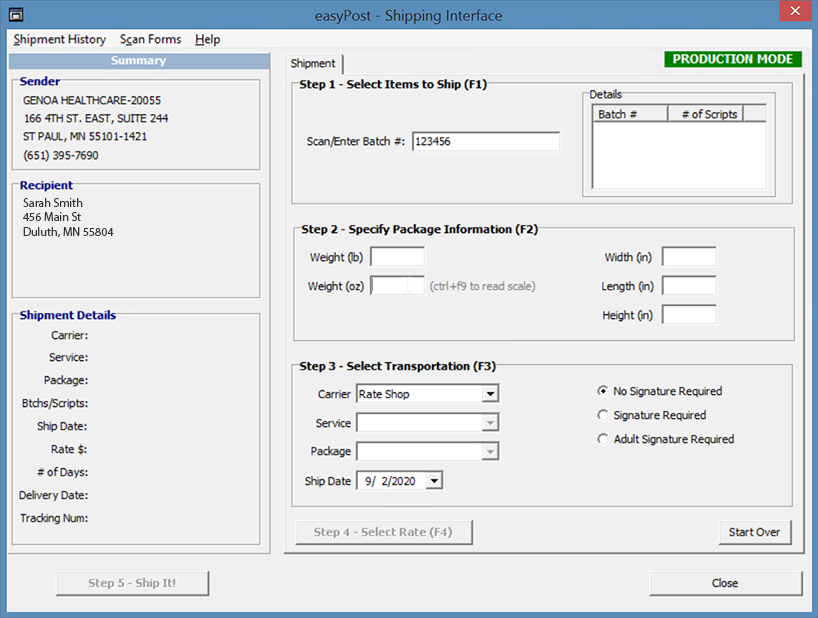Open the Service dropdown

(x=489, y=423)
